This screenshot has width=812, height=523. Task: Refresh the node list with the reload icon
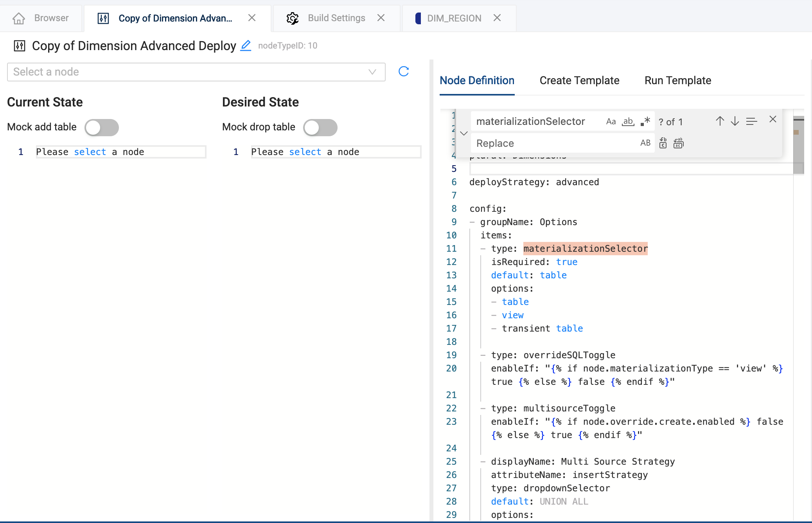coord(404,71)
